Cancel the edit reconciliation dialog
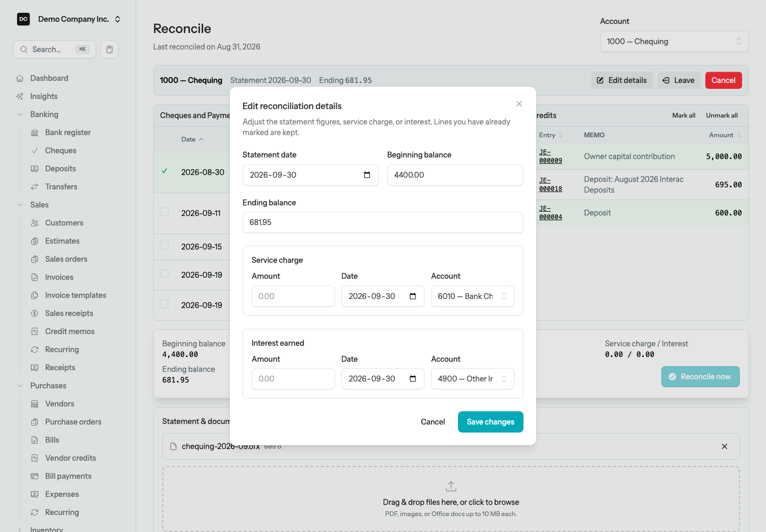The height and width of the screenshot is (532, 766). coord(433,422)
